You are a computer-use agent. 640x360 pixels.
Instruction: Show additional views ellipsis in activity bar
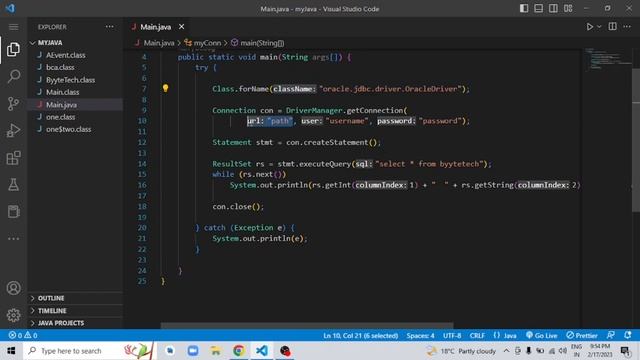click(13, 239)
